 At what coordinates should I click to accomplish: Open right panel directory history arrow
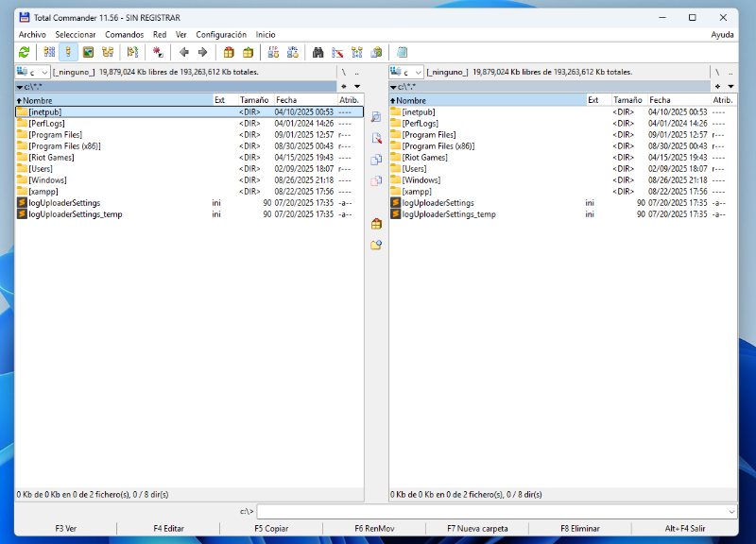pyautogui.click(x=730, y=87)
